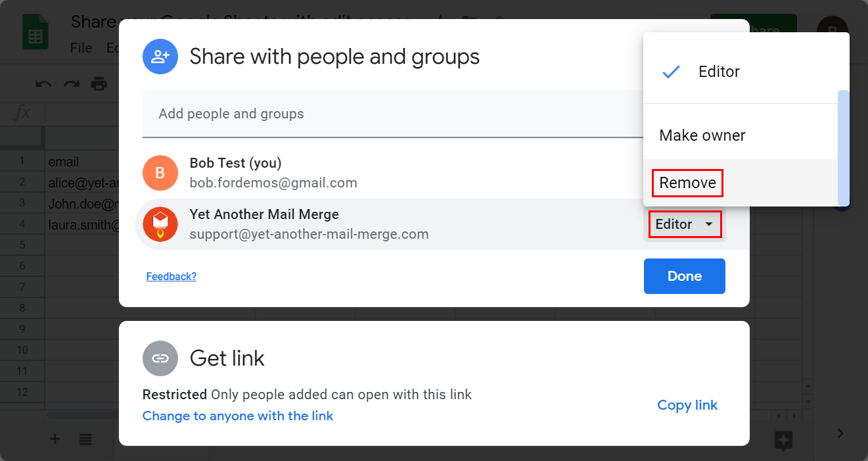Click the redo arrow in toolbar
The image size is (868, 461).
pyautogui.click(x=71, y=84)
